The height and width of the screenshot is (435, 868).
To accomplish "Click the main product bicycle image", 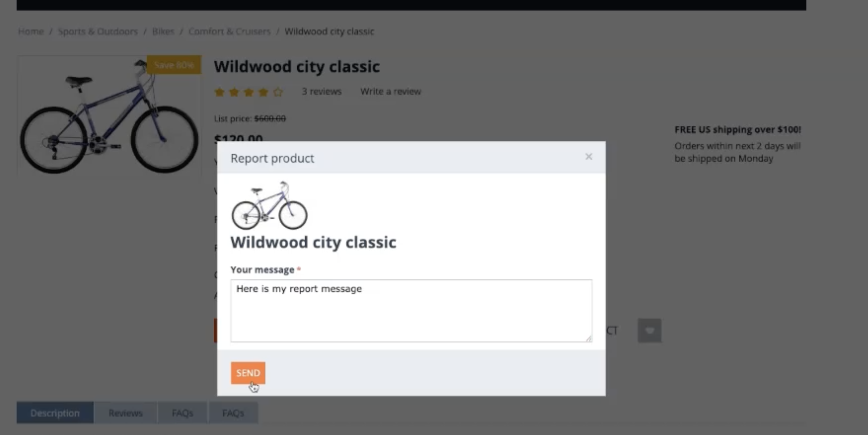I will pyautogui.click(x=110, y=116).
